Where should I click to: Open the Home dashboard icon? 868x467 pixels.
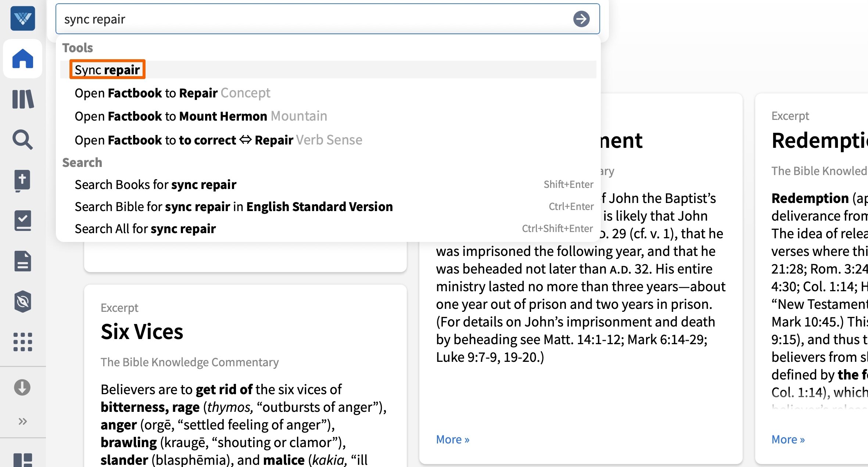pyautogui.click(x=23, y=59)
